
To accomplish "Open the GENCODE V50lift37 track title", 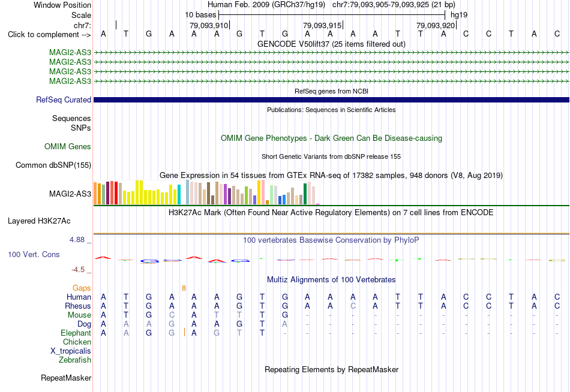I will click(331, 44).
